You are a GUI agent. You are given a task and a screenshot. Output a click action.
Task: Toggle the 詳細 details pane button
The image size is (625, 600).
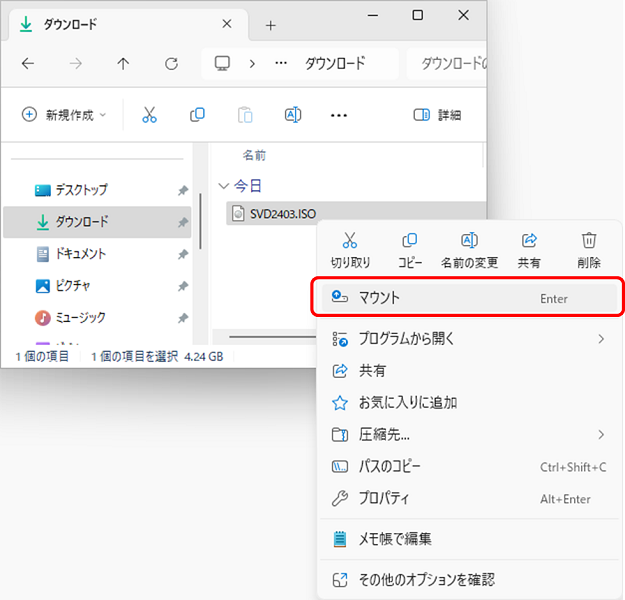(437, 115)
